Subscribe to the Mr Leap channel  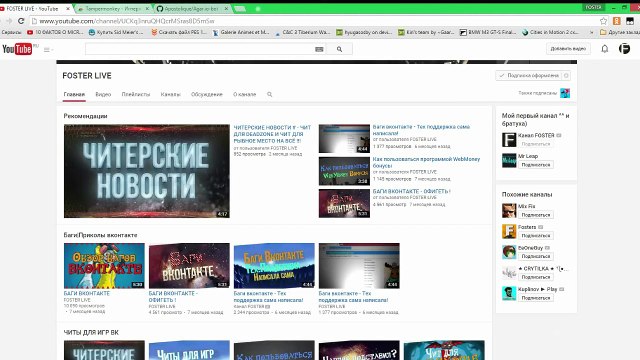pos(536,165)
